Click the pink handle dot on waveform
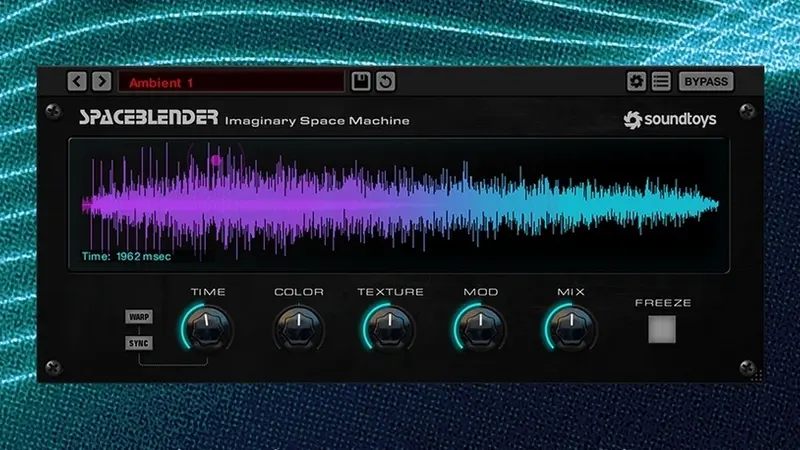This screenshot has width=800, height=450. 216,161
